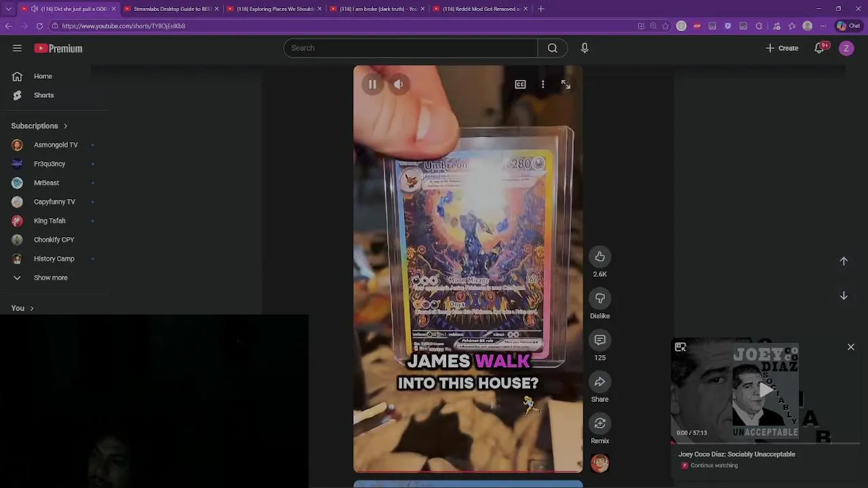Open the media control music icon in toolbar
This screenshot has width=868, height=488.
pyautogui.click(x=776, y=26)
